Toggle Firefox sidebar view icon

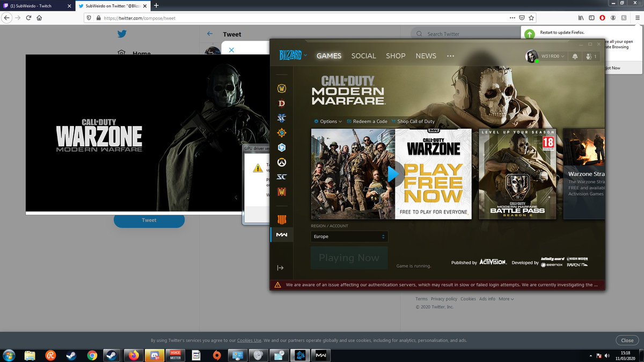pos(591,18)
